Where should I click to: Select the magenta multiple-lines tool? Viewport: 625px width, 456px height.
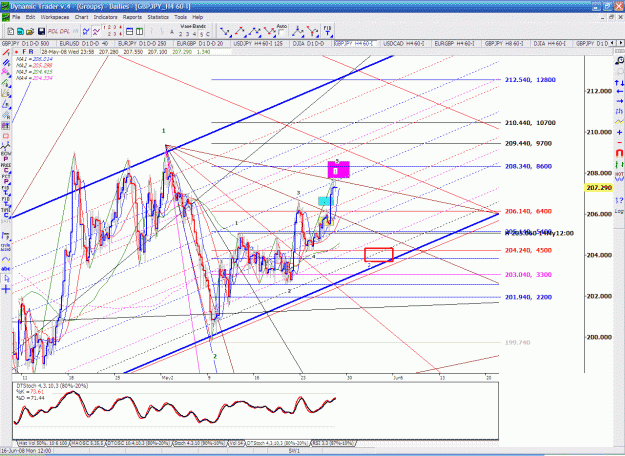[x=6, y=72]
